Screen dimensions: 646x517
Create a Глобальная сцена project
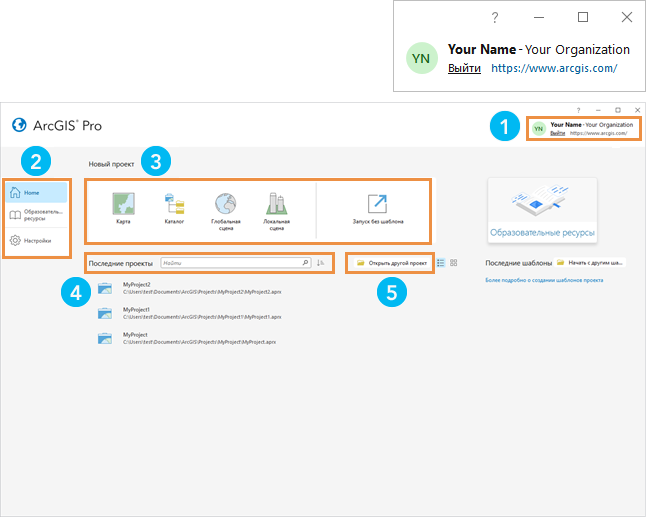point(226,211)
